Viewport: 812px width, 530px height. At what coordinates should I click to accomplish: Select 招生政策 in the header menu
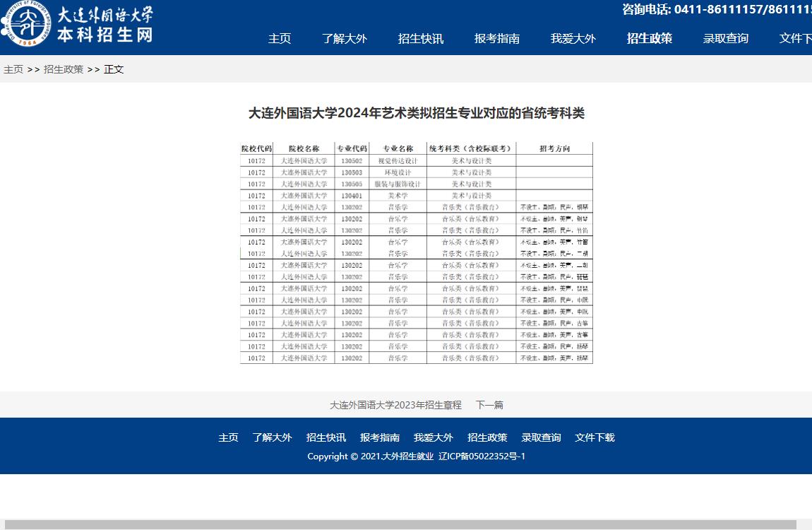click(650, 38)
